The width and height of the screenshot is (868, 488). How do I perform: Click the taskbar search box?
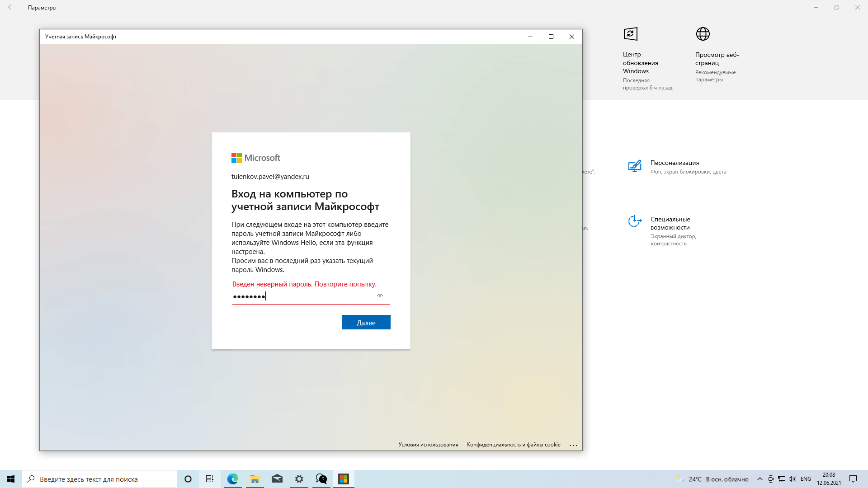[99, 479]
